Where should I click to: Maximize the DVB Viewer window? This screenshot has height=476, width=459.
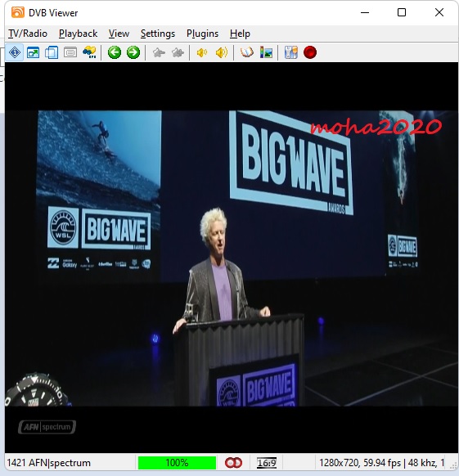click(402, 12)
